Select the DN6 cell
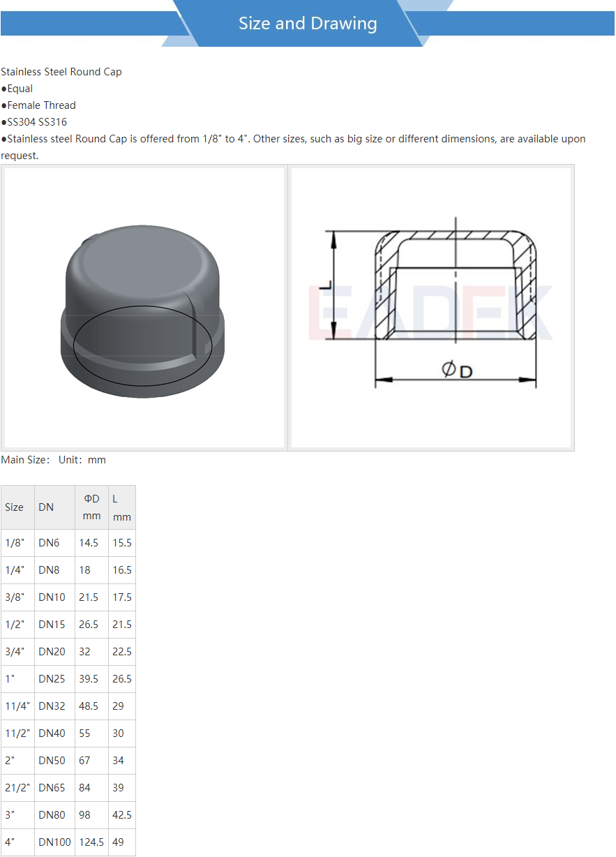The image size is (616, 857). point(55,543)
